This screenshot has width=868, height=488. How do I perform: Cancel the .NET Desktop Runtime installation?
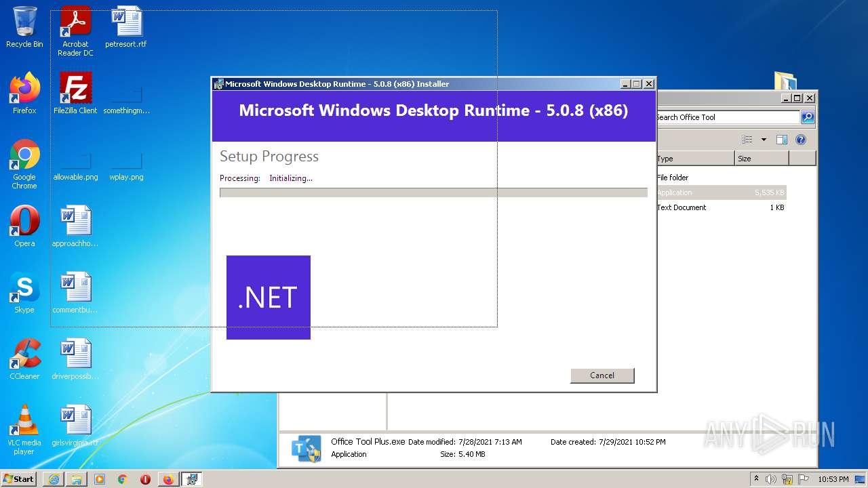(602, 375)
